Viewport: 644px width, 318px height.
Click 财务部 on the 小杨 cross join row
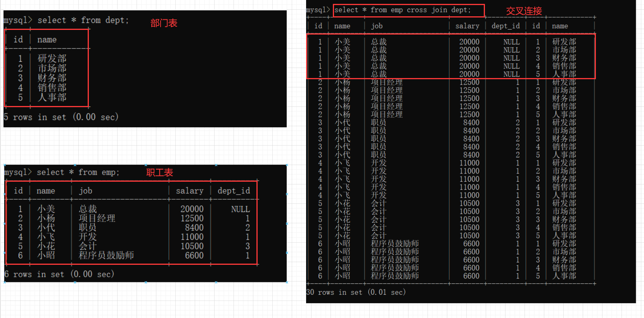point(564,98)
